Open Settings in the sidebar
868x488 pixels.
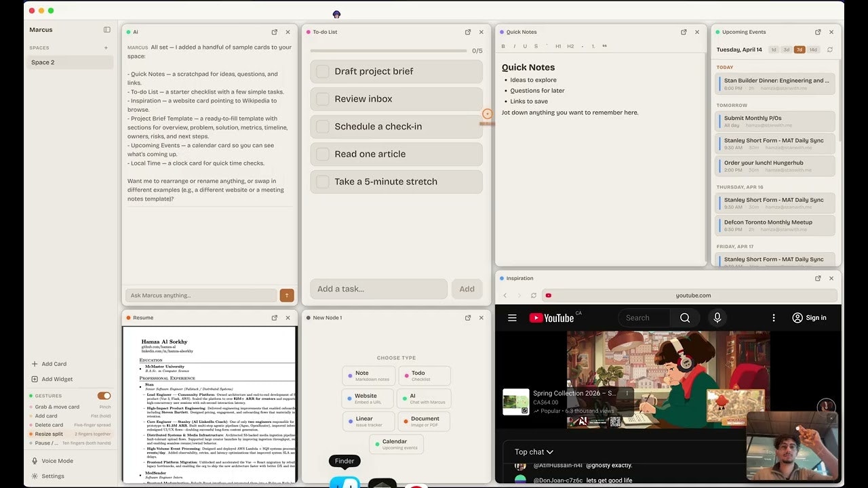point(47,476)
